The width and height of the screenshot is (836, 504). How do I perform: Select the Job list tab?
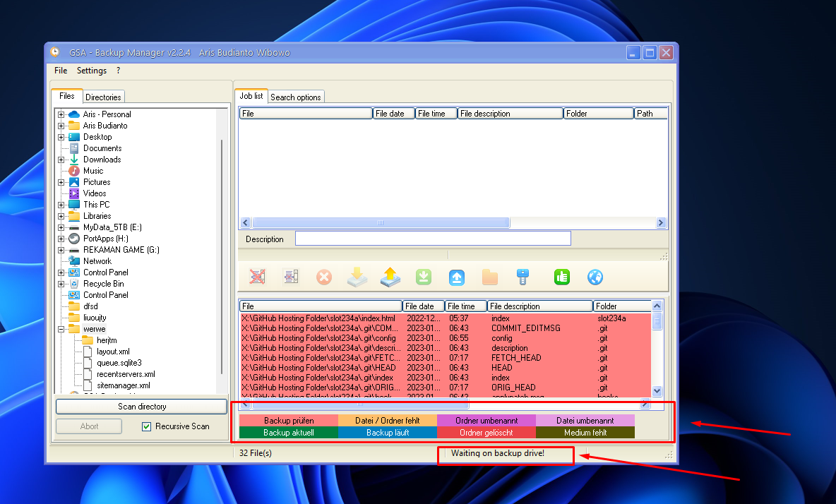(251, 96)
